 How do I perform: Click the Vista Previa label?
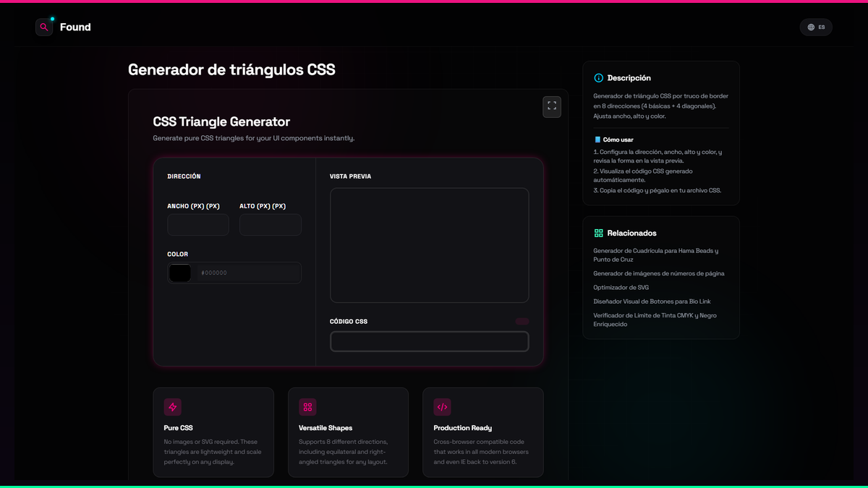pos(350,176)
